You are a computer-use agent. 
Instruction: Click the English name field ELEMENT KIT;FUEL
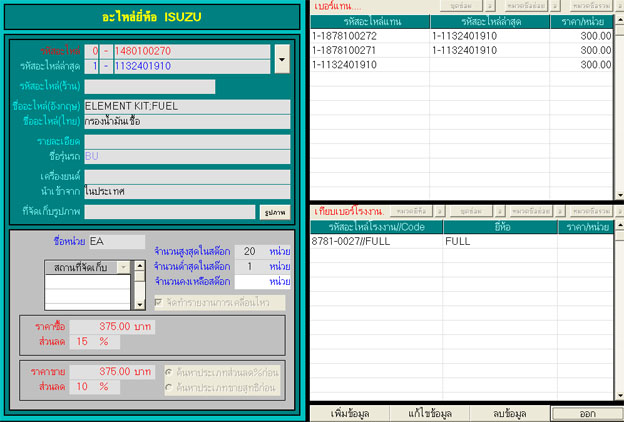[x=187, y=107]
